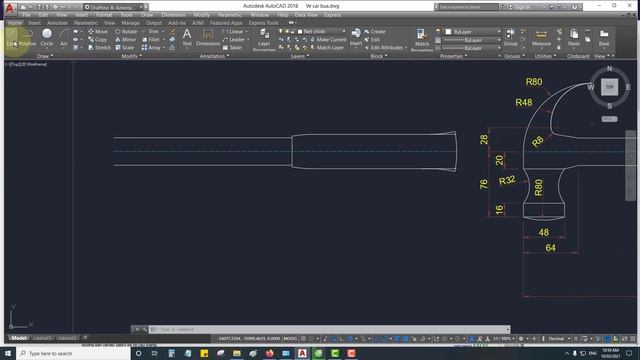The width and height of the screenshot is (640, 360).
Task: Click the Group tool
Action: click(x=510, y=38)
